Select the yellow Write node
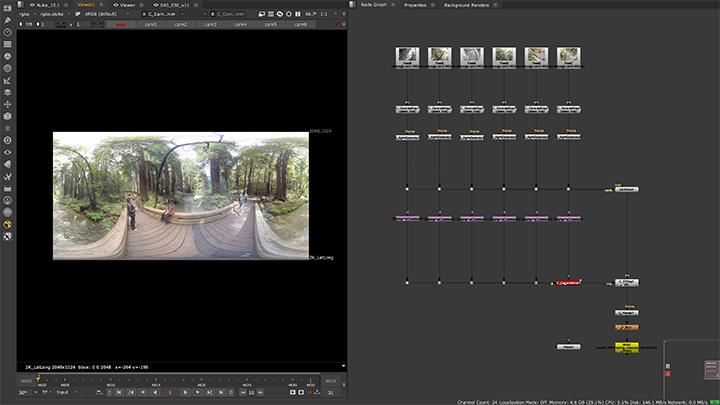 click(626, 347)
